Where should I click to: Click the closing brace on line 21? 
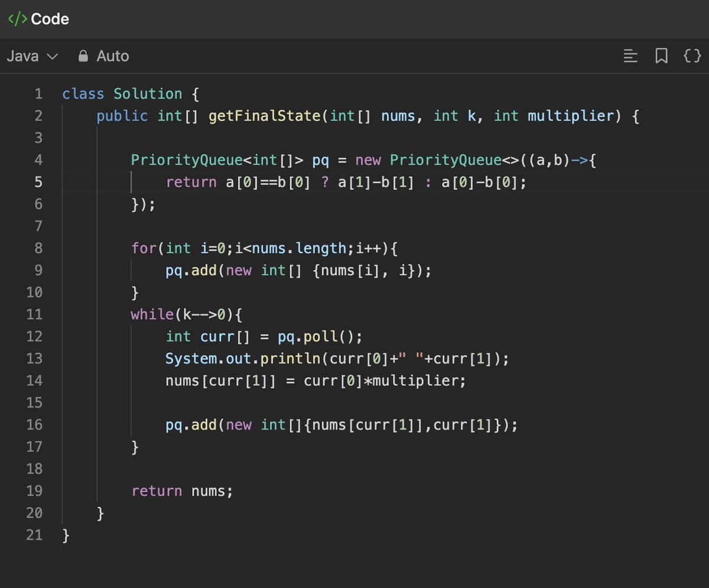pyautogui.click(x=66, y=535)
